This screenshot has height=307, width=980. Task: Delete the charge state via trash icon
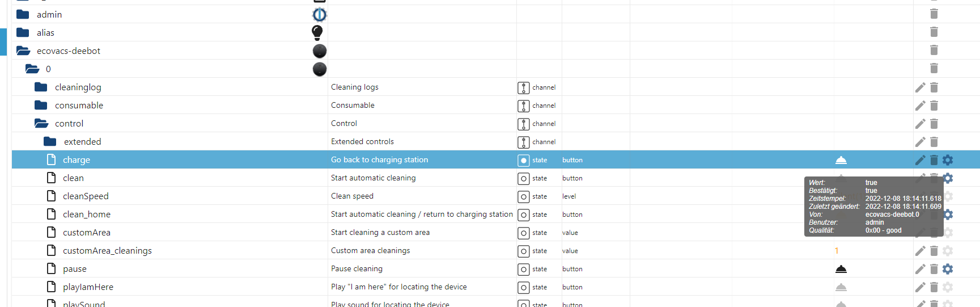click(x=934, y=160)
